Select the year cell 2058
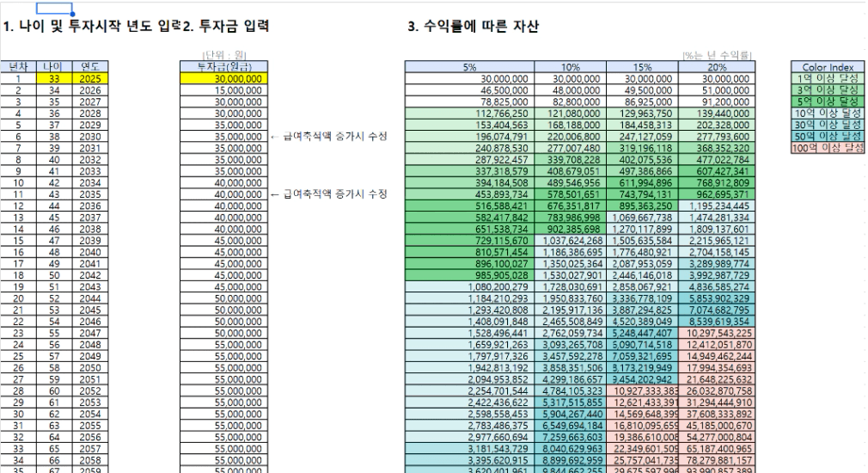Image resolution: width=868 pixels, height=473 pixels. [90, 461]
